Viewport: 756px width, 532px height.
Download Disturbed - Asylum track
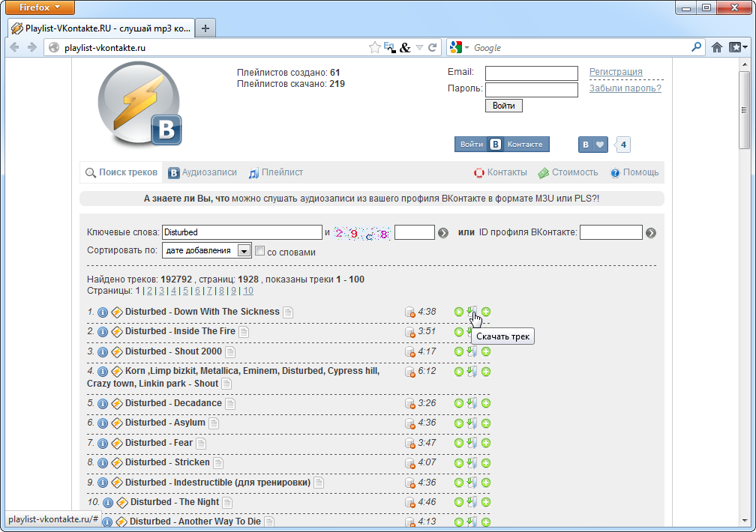click(x=472, y=423)
